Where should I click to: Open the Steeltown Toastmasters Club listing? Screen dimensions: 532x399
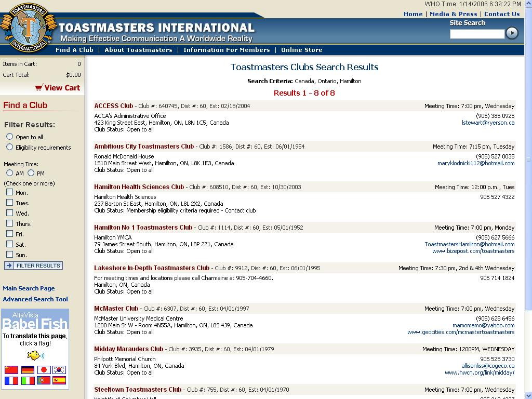(138, 390)
